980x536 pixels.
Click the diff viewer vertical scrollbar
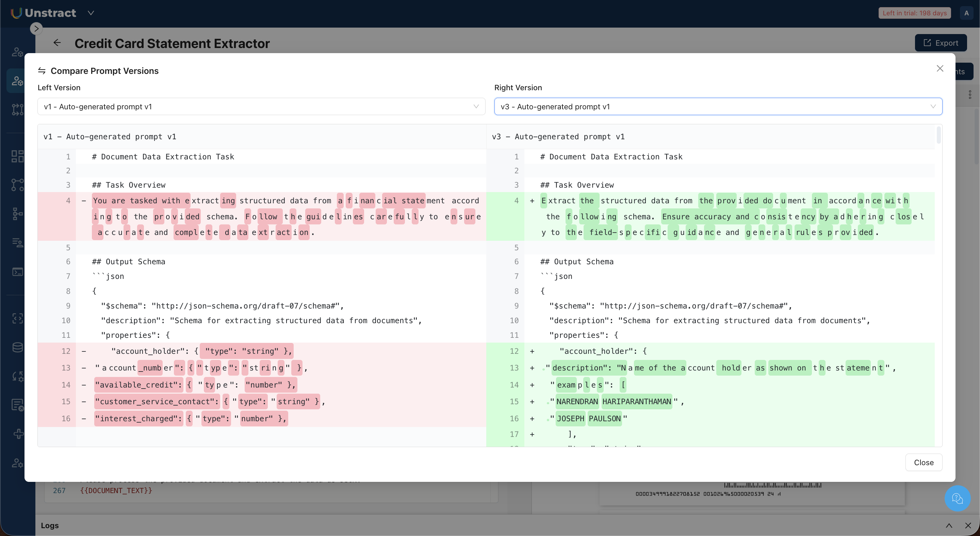tap(938, 136)
